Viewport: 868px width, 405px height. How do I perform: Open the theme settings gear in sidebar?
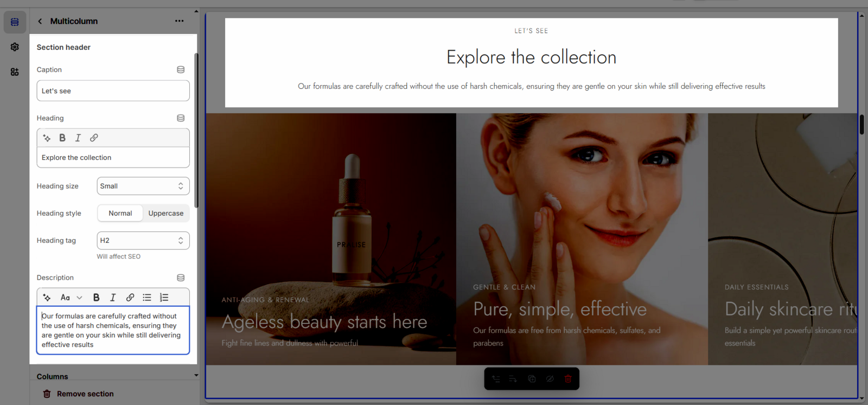tap(15, 47)
